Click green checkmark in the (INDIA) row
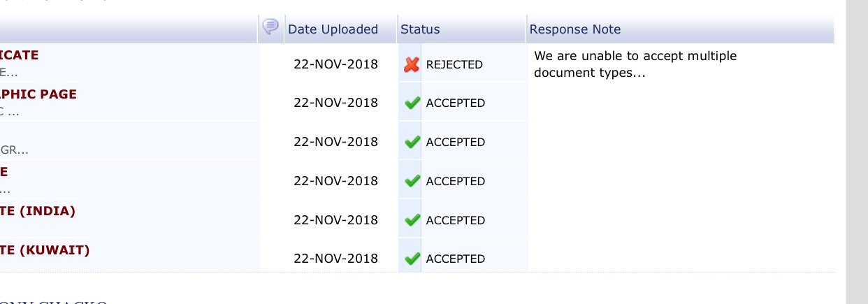The width and height of the screenshot is (868, 304). click(412, 220)
